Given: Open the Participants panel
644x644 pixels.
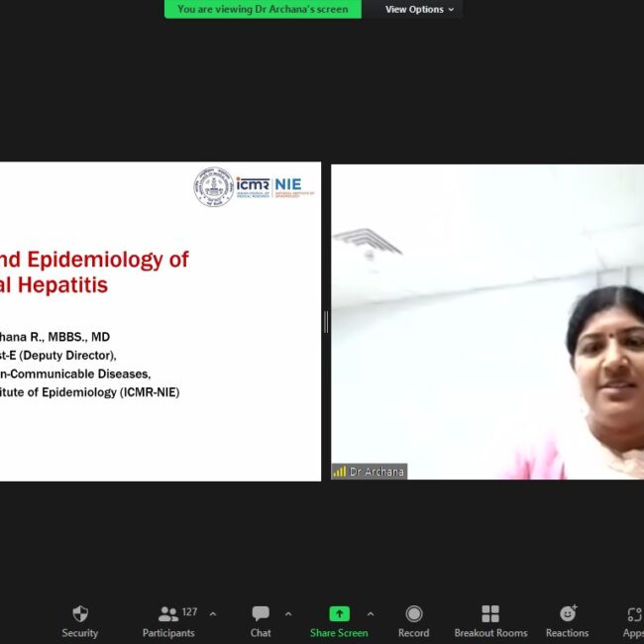Looking at the screenshot, I should tap(168, 614).
